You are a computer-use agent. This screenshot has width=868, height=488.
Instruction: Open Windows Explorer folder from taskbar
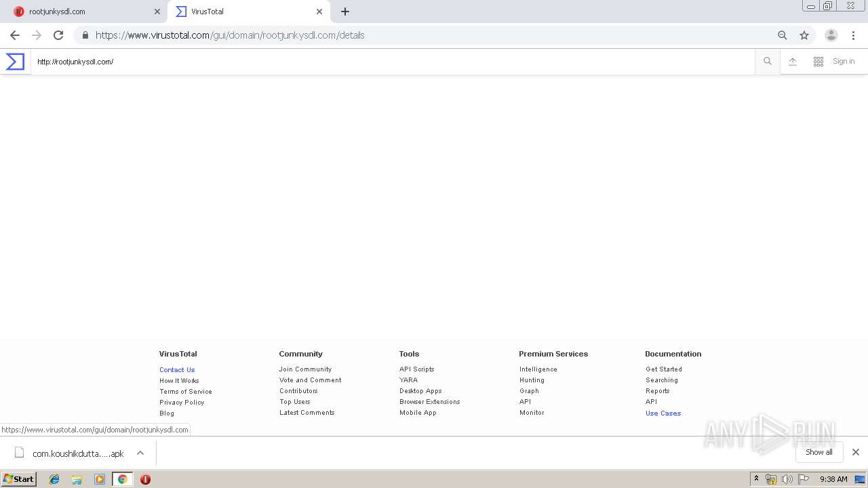77,479
